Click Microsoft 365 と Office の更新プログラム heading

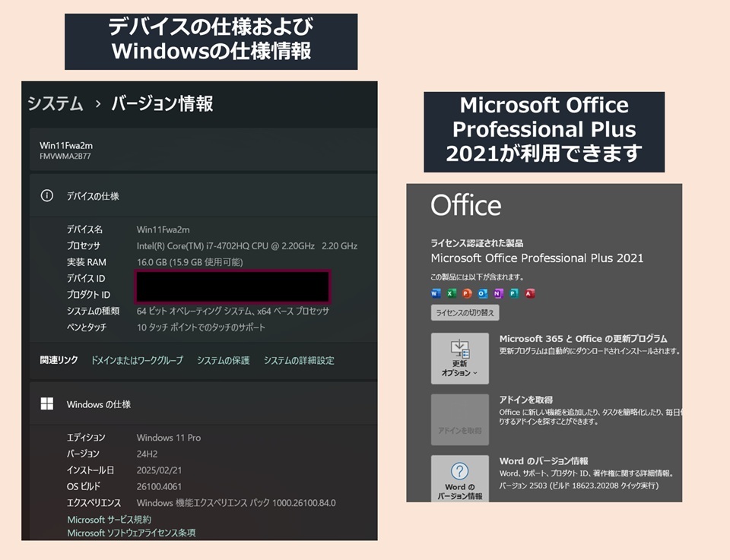tap(583, 339)
